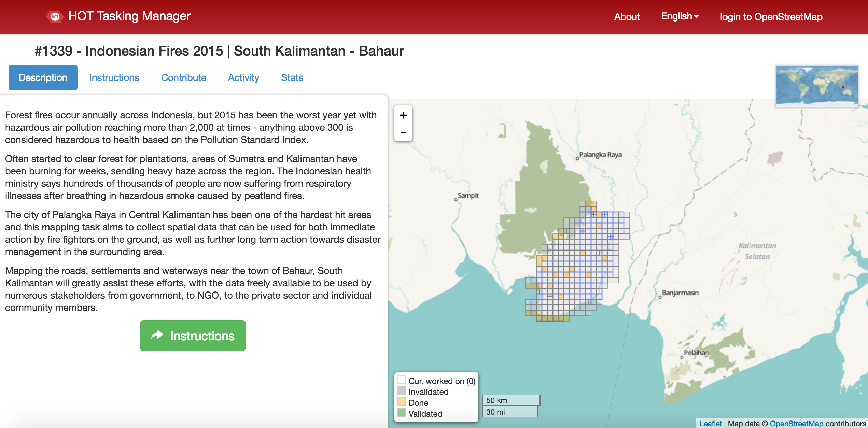
Task: Click the Invalidated gray legend swatch
Action: coord(402,391)
